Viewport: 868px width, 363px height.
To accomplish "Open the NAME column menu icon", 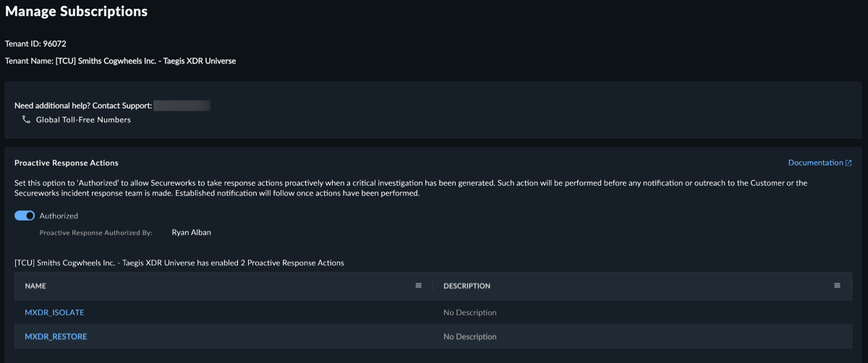I will point(418,286).
